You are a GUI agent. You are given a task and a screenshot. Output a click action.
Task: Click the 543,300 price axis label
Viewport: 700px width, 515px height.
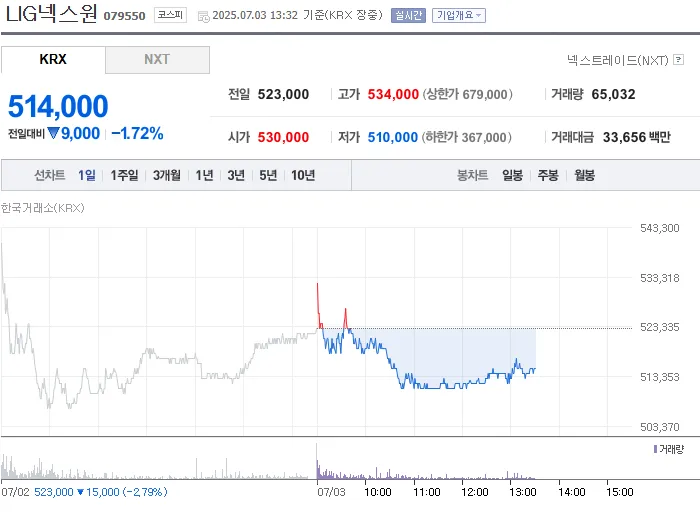[x=659, y=228]
